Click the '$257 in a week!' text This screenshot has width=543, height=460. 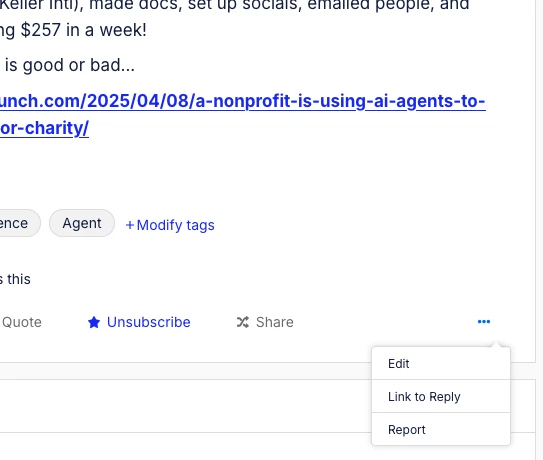83,30
